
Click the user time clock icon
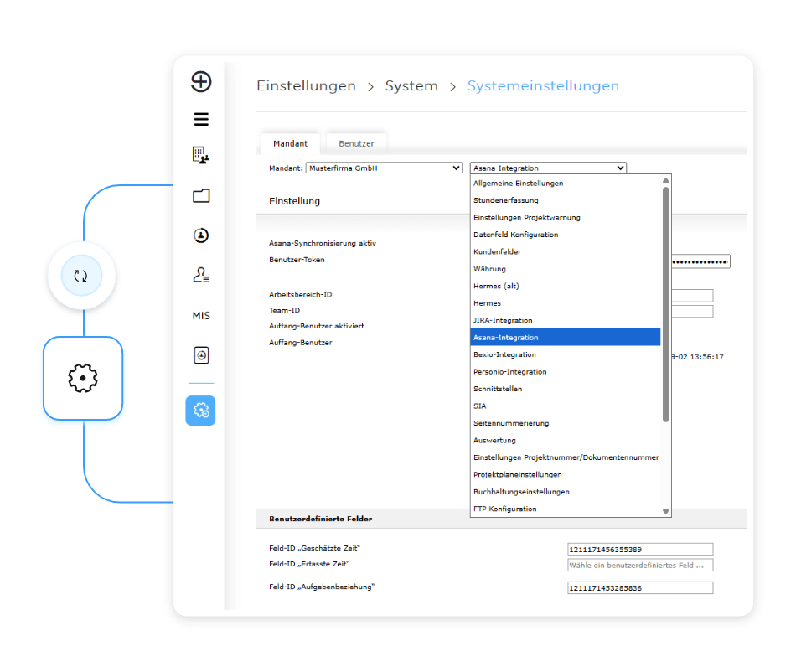pyautogui.click(x=201, y=235)
